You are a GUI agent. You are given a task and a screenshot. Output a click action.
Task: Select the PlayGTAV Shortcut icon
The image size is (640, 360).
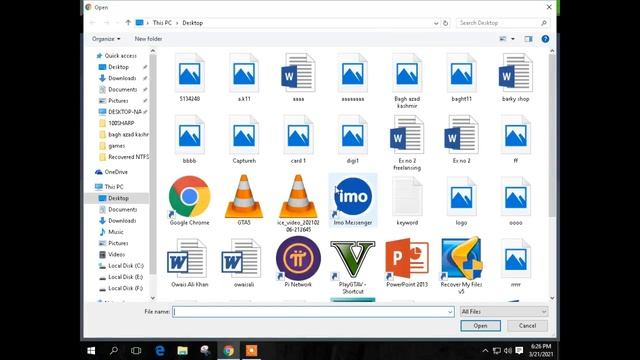tap(353, 266)
